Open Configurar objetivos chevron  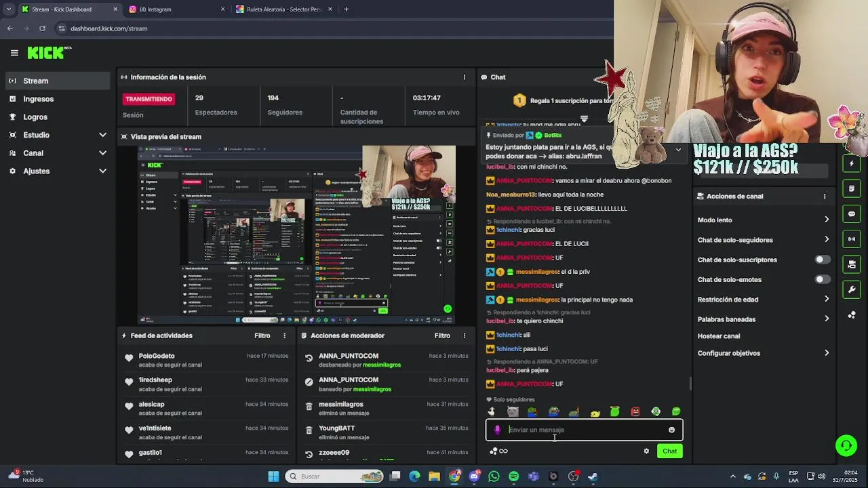click(x=826, y=353)
